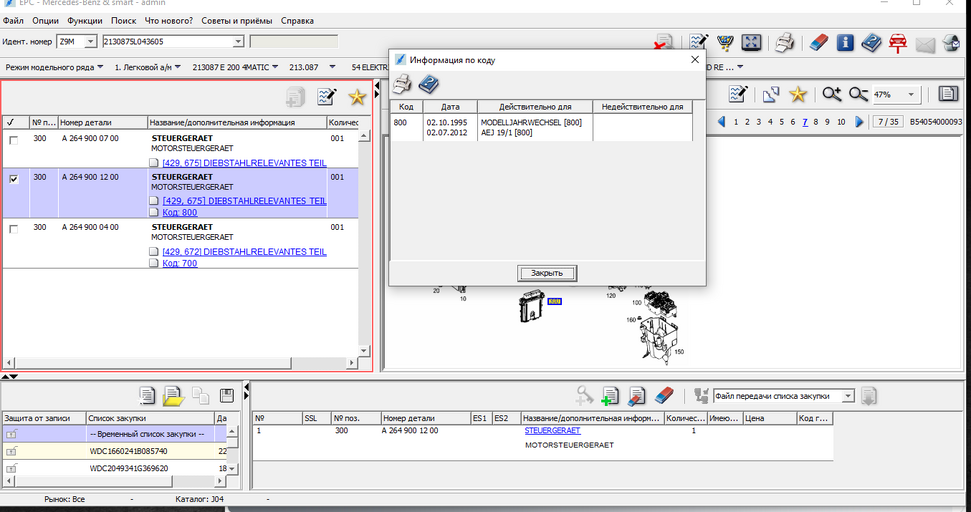Click the notes icon above the illustration
The height and width of the screenshot is (512, 971).
tap(738, 94)
